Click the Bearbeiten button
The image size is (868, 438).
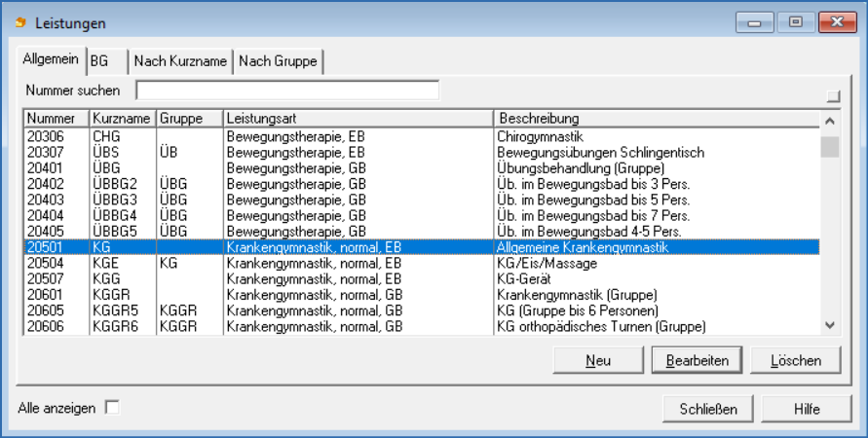(x=697, y=360)
